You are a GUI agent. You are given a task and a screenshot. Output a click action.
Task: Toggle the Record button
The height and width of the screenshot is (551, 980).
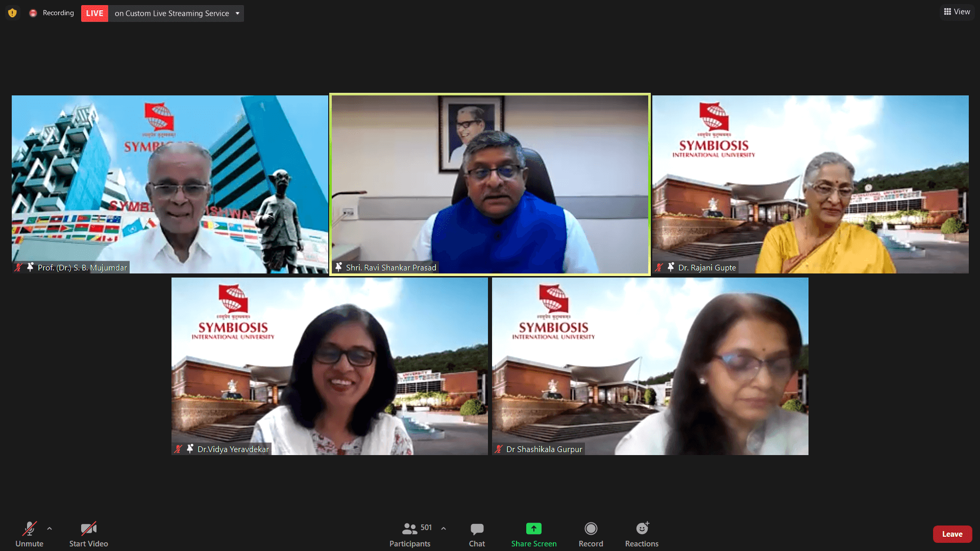(591, 534)
